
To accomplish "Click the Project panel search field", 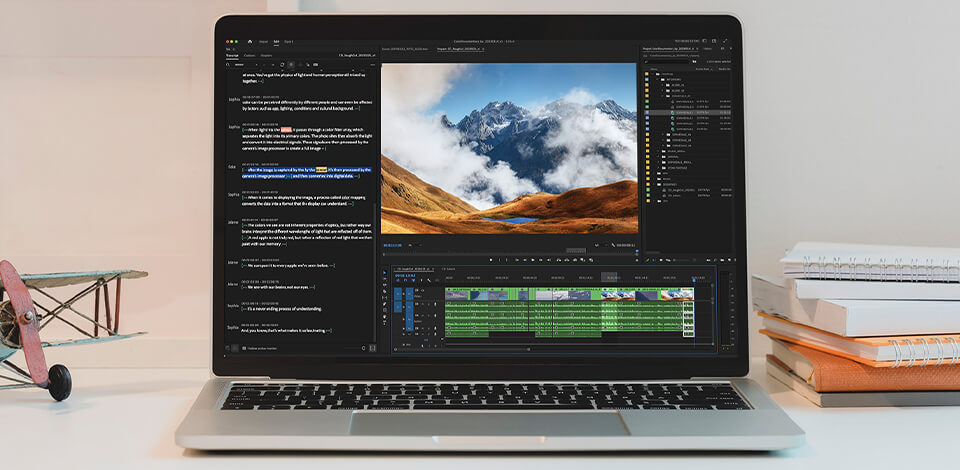I will pyautogui.click(x=667, y=61).
